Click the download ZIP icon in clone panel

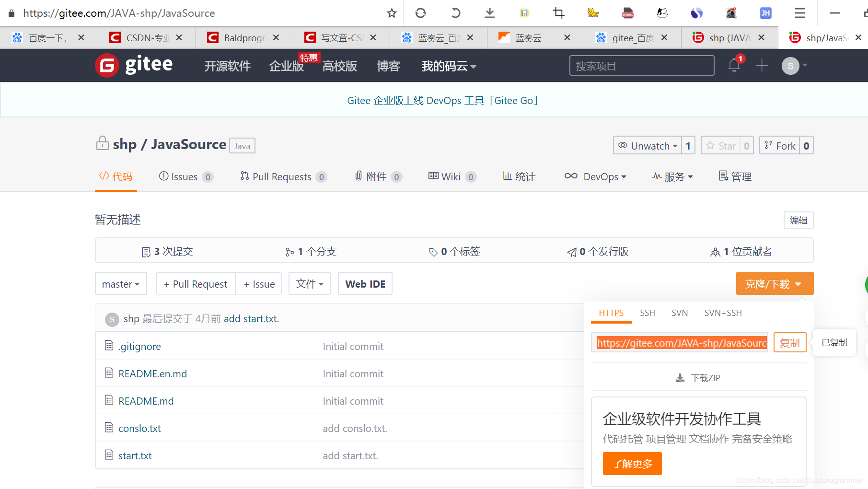point(680,378)
